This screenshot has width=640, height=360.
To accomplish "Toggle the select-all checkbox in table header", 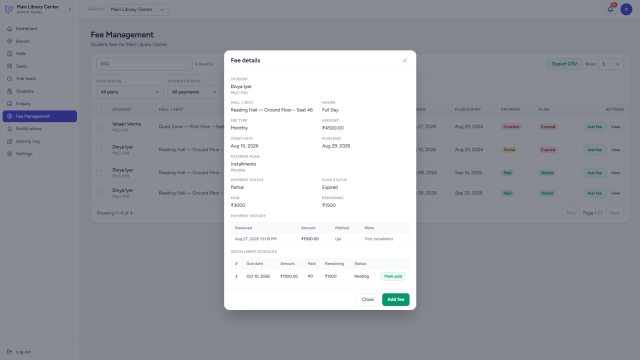I will click(x=99, y=110).
